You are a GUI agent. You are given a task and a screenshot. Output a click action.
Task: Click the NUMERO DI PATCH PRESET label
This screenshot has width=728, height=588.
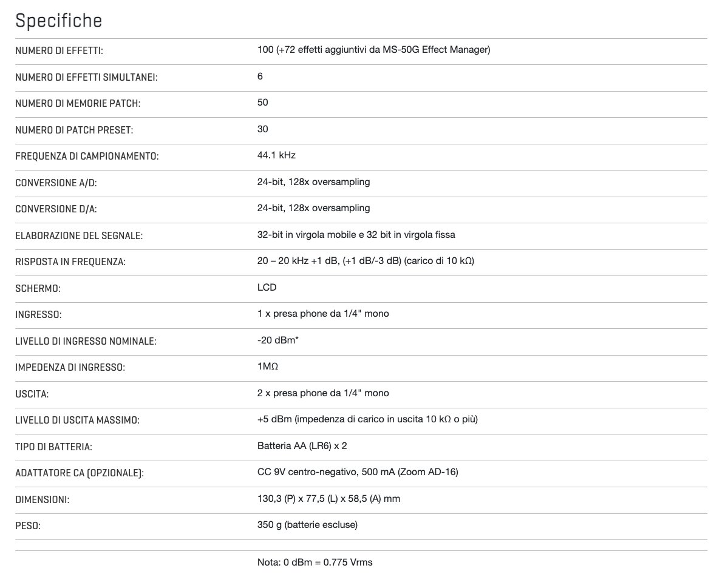tap(73, 130)
